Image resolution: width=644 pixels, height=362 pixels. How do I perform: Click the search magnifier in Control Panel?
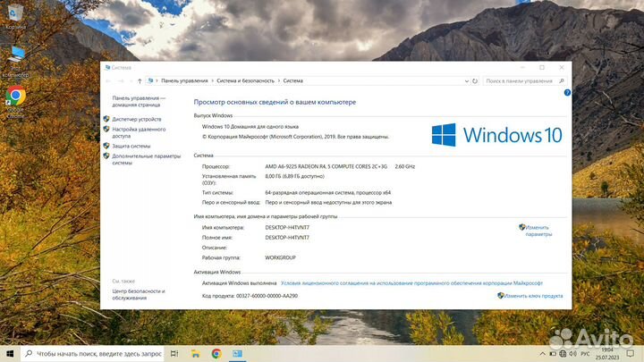(x=562, y=80)
